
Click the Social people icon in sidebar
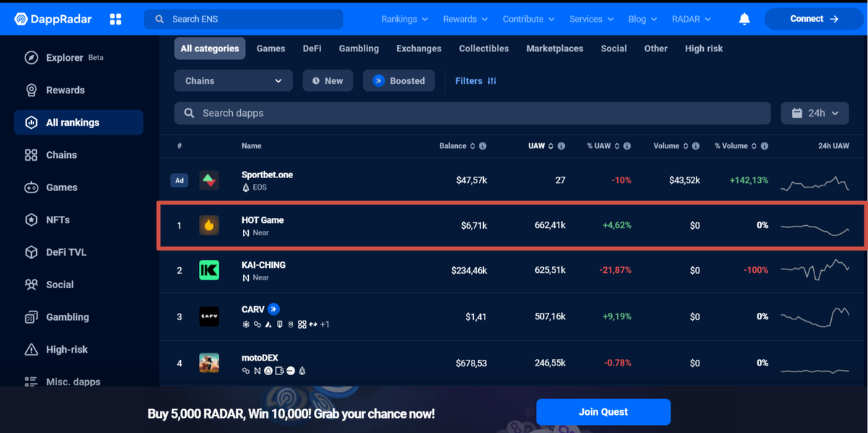[31, 285]
